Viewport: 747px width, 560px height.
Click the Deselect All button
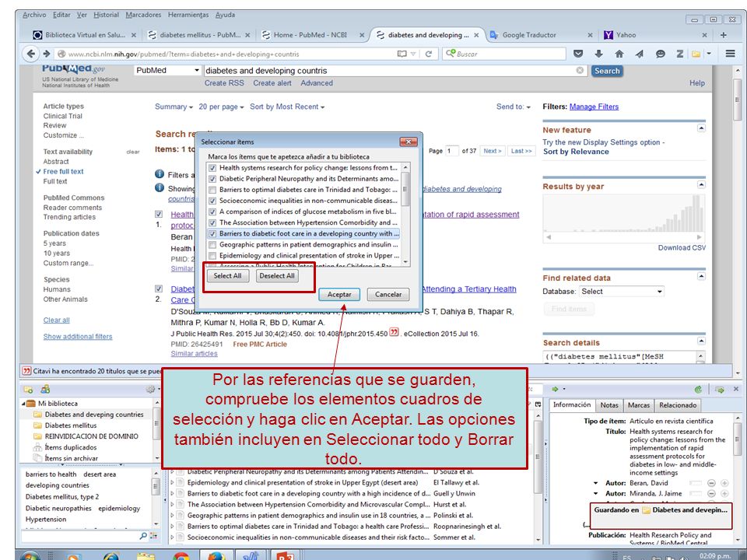click(x=277, y=275)
